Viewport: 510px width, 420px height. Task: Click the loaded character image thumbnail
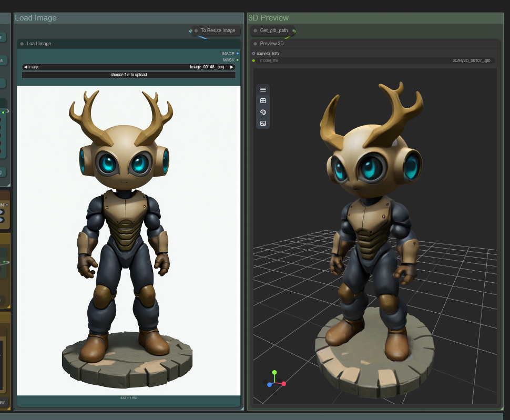(x=128, y=240)
